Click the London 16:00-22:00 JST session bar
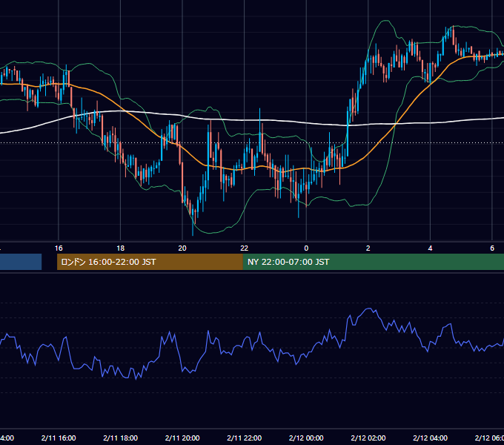This screenshot has width=504, height=445. click(x=150, y=262)
